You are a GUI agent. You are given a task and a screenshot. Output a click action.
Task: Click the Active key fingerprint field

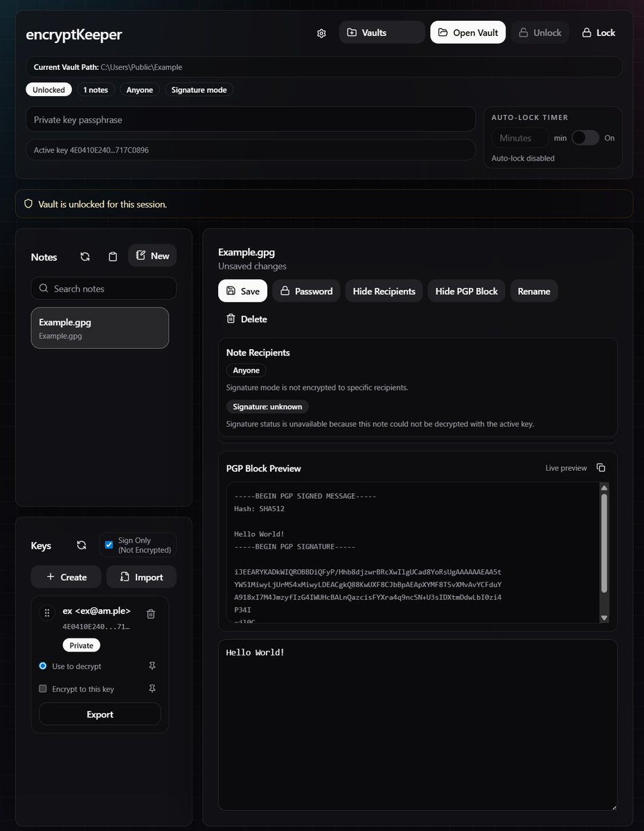pos(251,150)
